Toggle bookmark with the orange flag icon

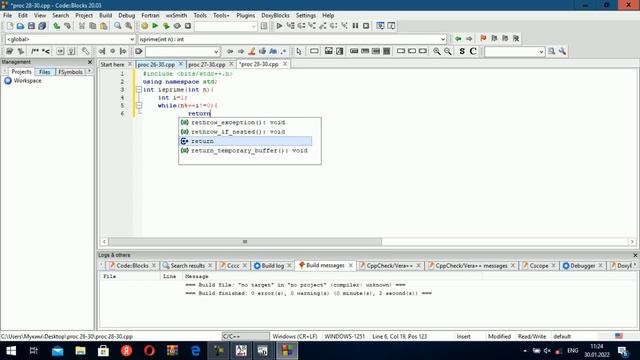(483, 38)
